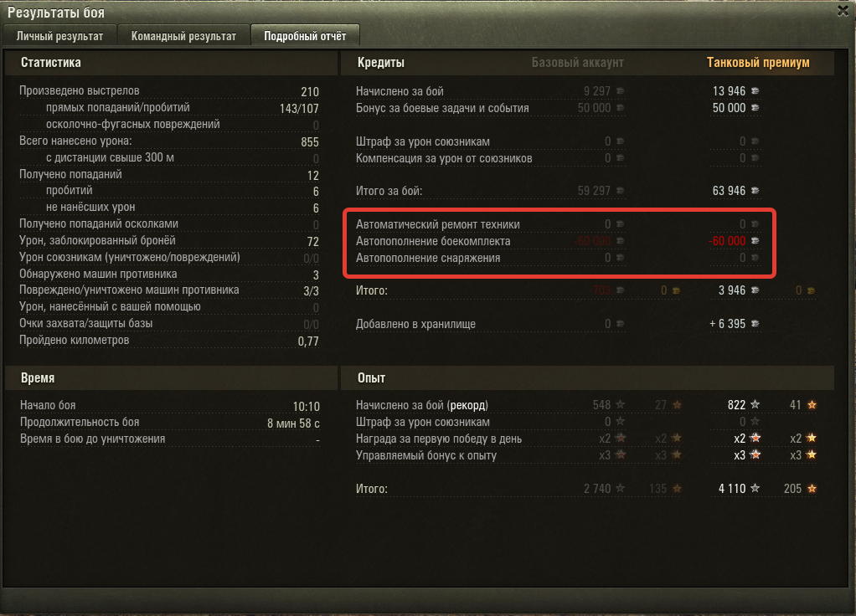Click the Произведено выстрелов value 210
The image size is (856, 616).
click(310, 92)
